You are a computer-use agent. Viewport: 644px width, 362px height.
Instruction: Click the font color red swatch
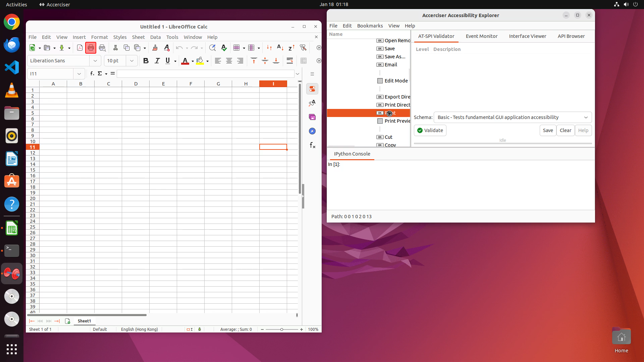pyautogui.click(x=185, y=61)
